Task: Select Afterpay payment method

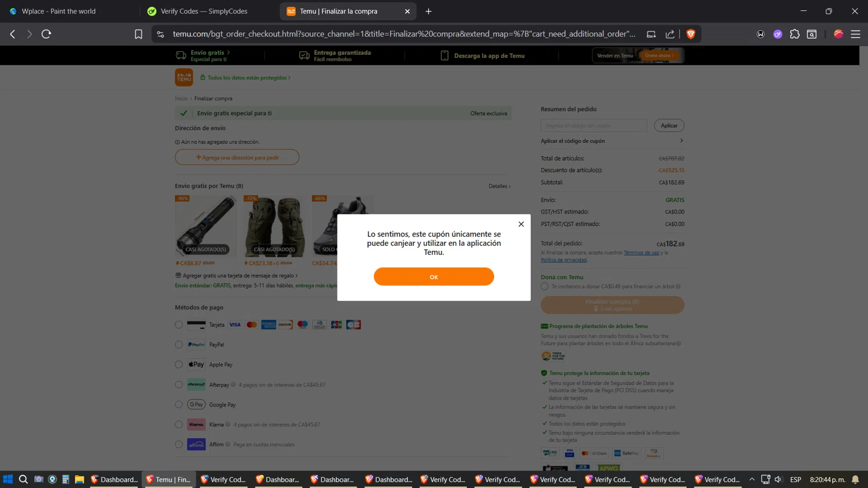Action: click(179, 385)
